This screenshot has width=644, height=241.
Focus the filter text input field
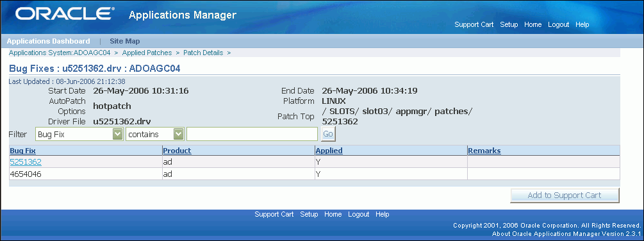coord(252,134)
